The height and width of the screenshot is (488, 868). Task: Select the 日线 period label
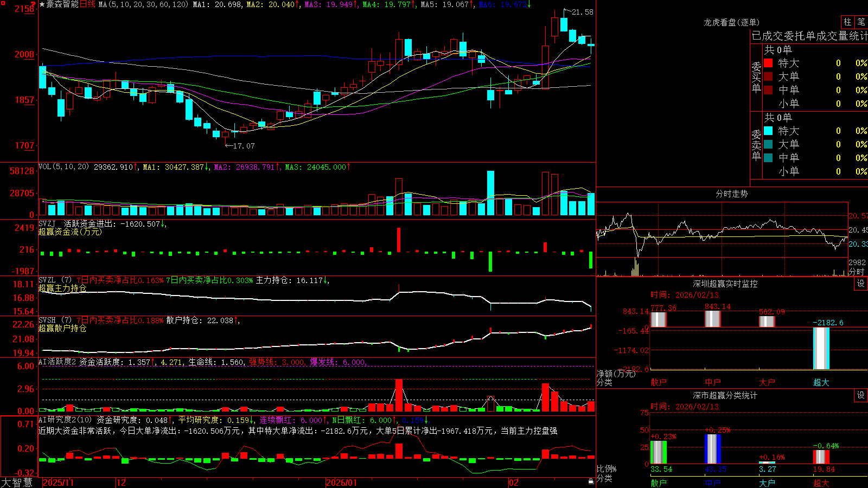87,4
